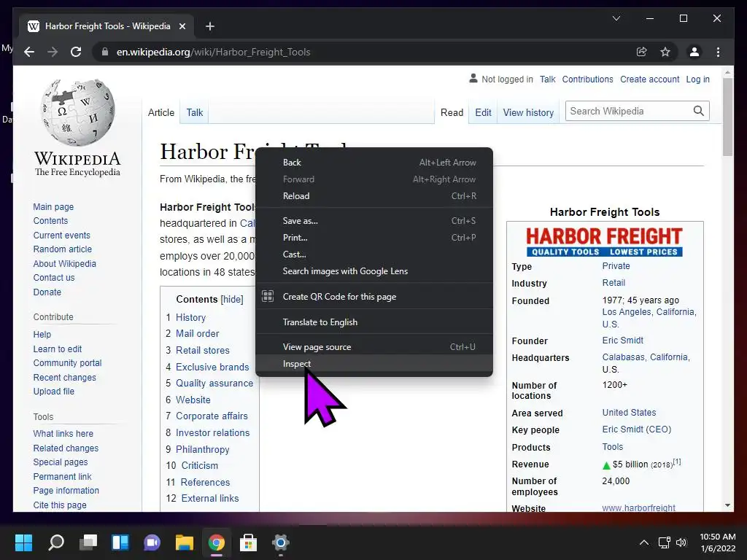Click Chrome icon on taskbar
Image resolution: width=747 pixels, height=560 pixels.
coord(216,542)
